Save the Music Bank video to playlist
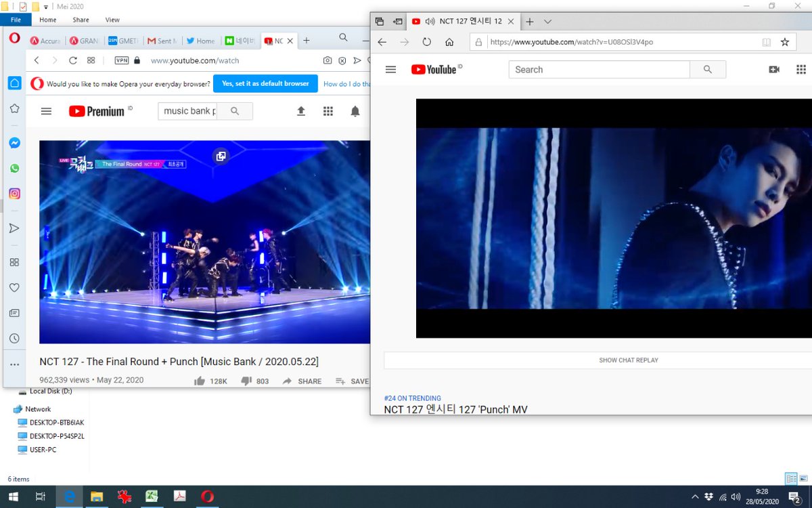 (352, 381)
